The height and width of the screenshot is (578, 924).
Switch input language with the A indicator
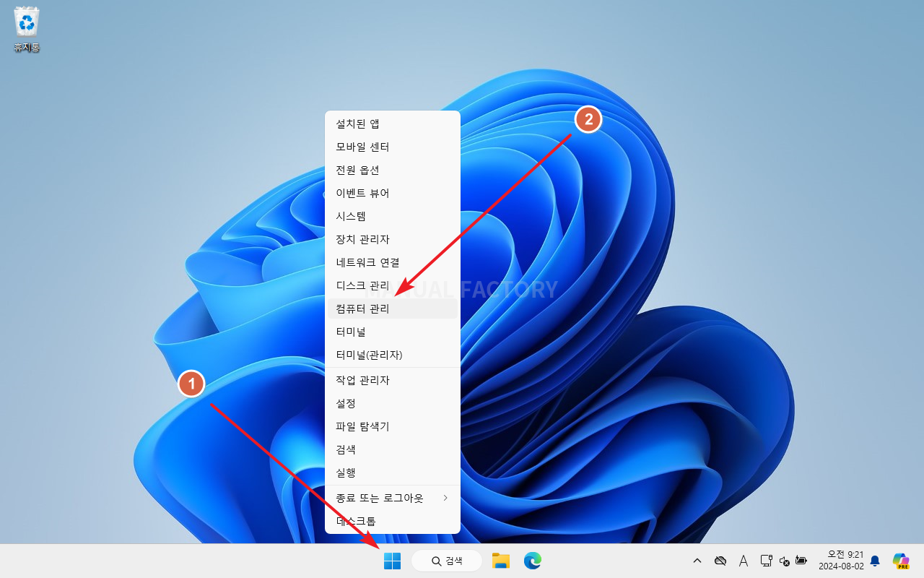(744, 561)
